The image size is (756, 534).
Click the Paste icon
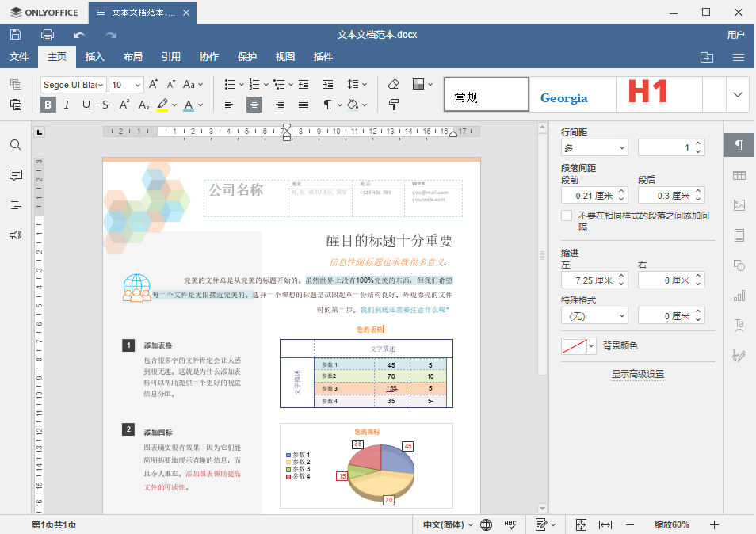tap(15, 105)
